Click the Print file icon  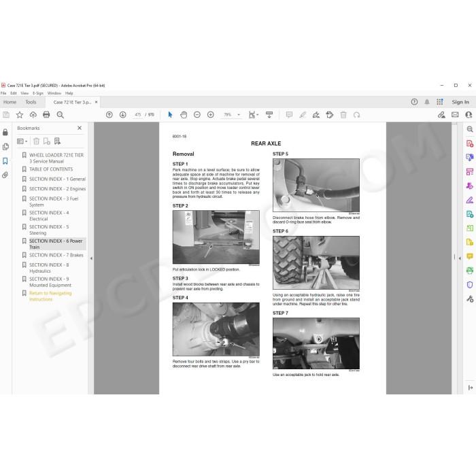point(46,115)
